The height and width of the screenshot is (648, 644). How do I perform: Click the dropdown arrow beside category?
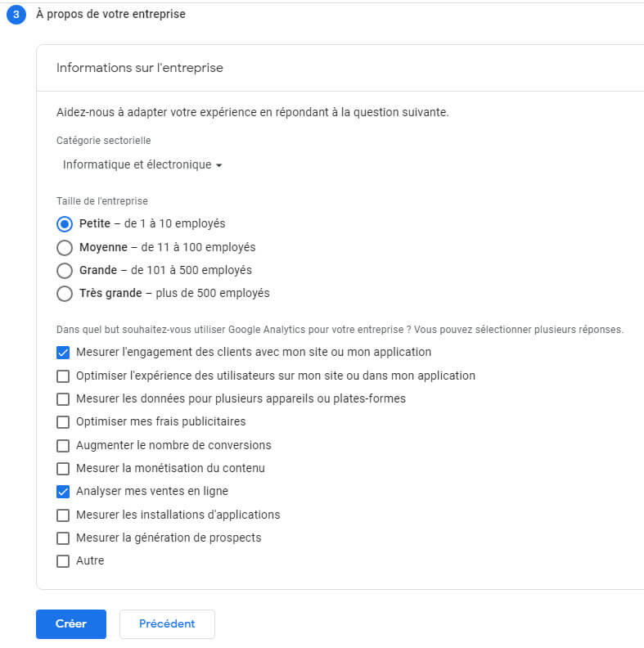coord(219,165)
